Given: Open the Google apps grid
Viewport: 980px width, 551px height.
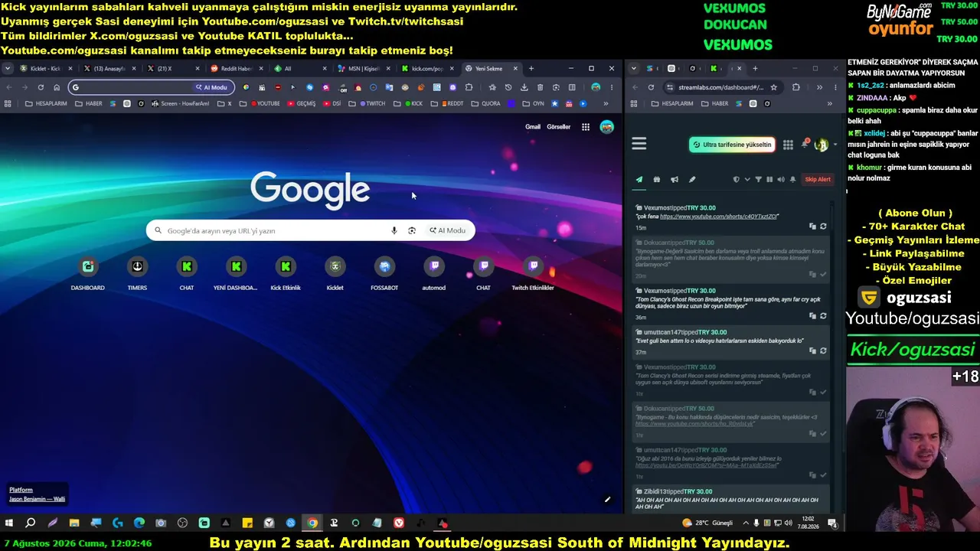Looking at the screenshot, I should (586, 127).
